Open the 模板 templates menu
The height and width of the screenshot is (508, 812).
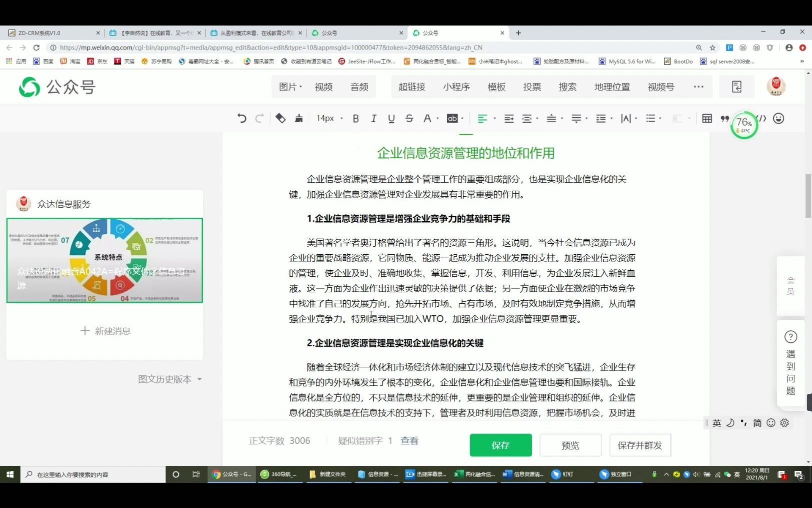click(496, 87)
